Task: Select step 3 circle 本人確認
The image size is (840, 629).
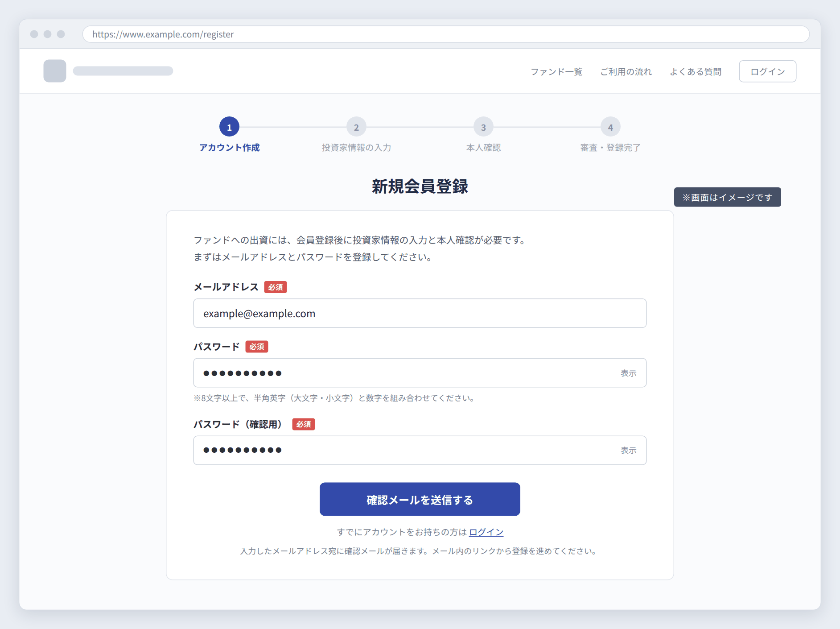Action: pyautogui.click(x=483, y=127)
